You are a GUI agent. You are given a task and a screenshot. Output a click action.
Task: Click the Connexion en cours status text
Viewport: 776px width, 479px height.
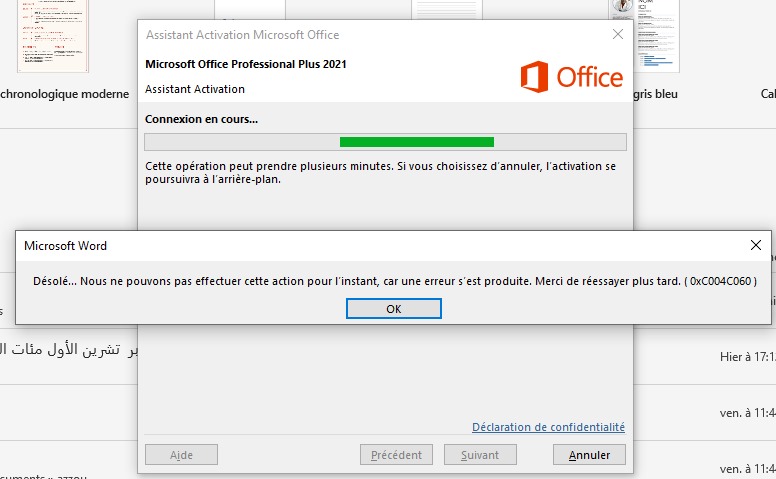[x=201, y=119]
